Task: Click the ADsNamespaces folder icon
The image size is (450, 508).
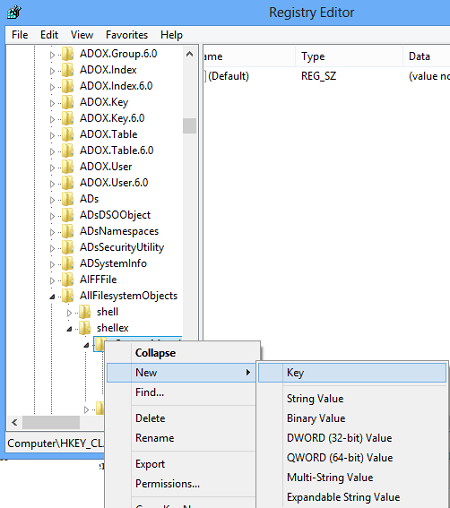Action: tap(68, 231)
